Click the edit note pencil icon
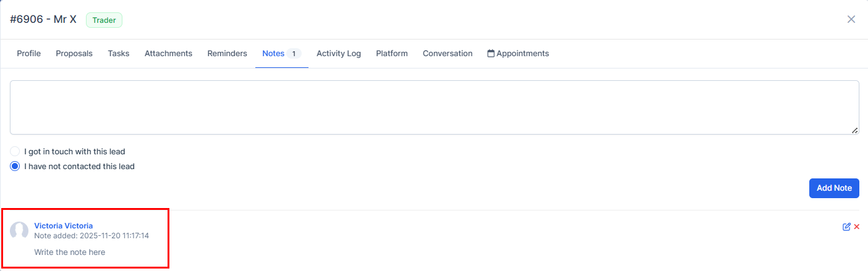 tap(846, 227)
